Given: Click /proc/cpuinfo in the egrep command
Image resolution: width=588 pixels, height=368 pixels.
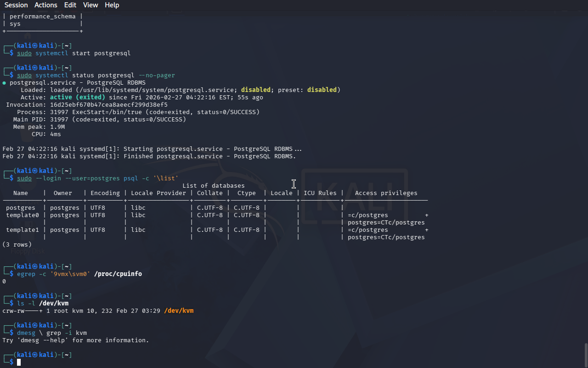Looking at the screenshot, I should [118, 274].
